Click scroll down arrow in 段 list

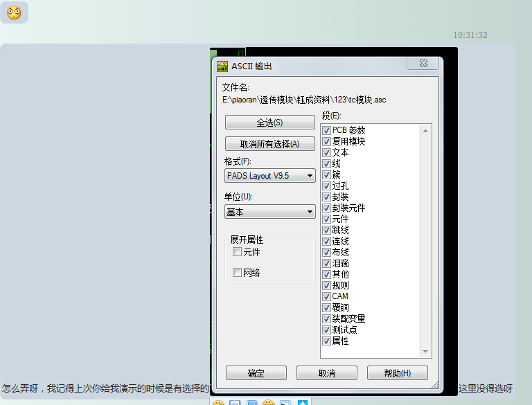coord(425,352)
